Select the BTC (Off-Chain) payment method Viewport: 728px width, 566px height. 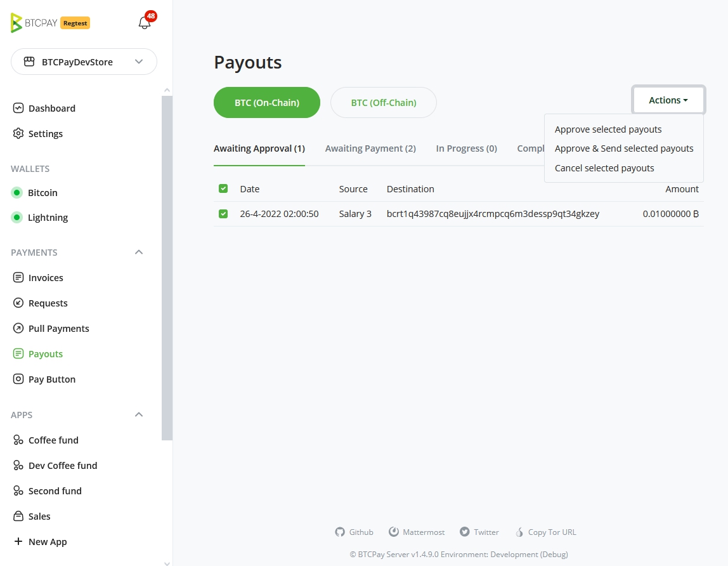click(x=384, y=103)
